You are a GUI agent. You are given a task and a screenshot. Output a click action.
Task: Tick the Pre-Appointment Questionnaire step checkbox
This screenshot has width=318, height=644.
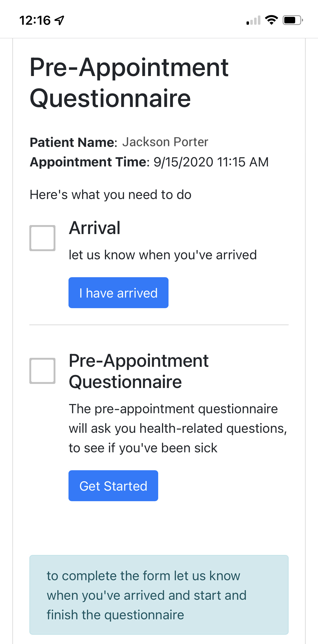point(42,371)
